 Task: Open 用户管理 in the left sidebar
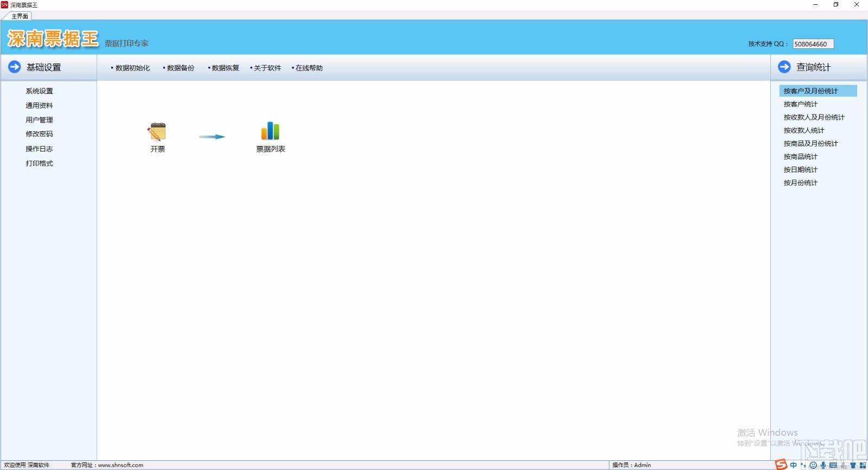pyautogui.click(x=39, y=120)
